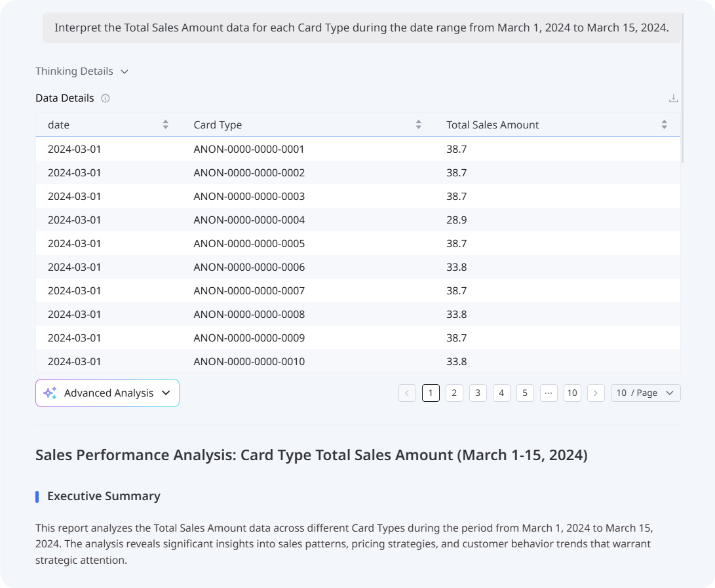Sort by the Total Sales Amount column
The width and height of the screenshot is (715, 588).
664,125
